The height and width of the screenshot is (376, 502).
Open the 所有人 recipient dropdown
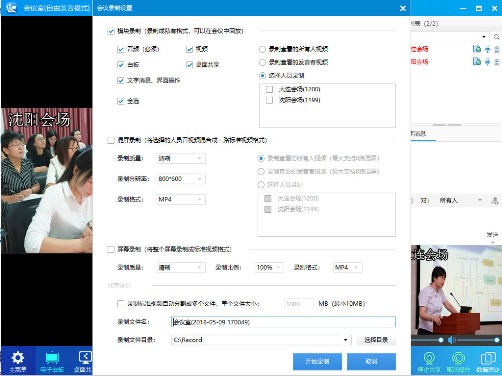pyautogui.click(x=460, y=200)
